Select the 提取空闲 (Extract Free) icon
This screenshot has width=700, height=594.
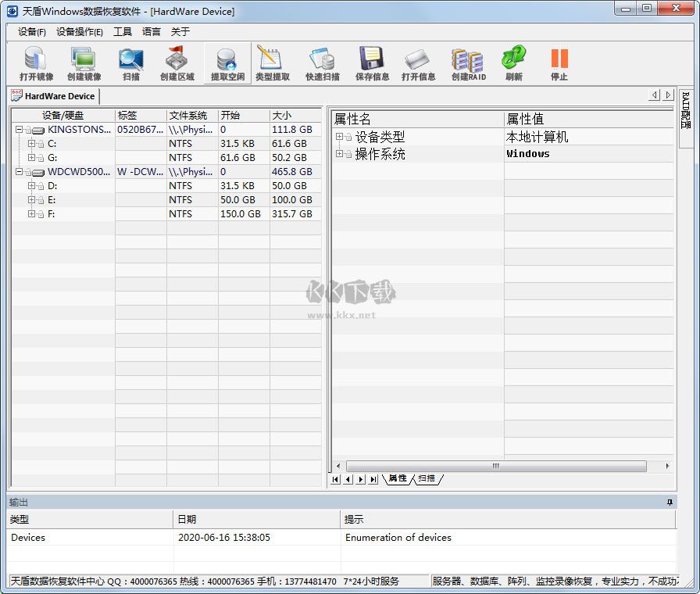pyautogui.click(x=226, y=61)
